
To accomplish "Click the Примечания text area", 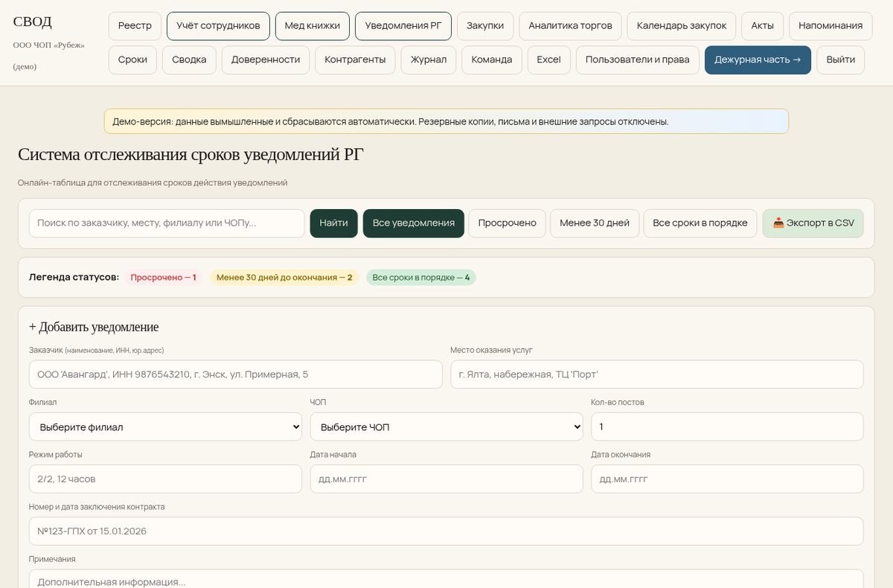I will tap(446, 579).
